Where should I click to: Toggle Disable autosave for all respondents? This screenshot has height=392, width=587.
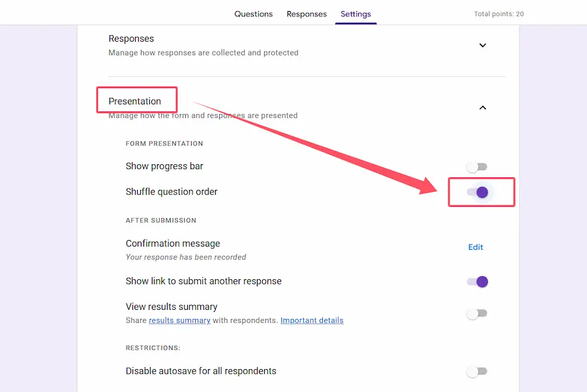[x=477, y=372]
